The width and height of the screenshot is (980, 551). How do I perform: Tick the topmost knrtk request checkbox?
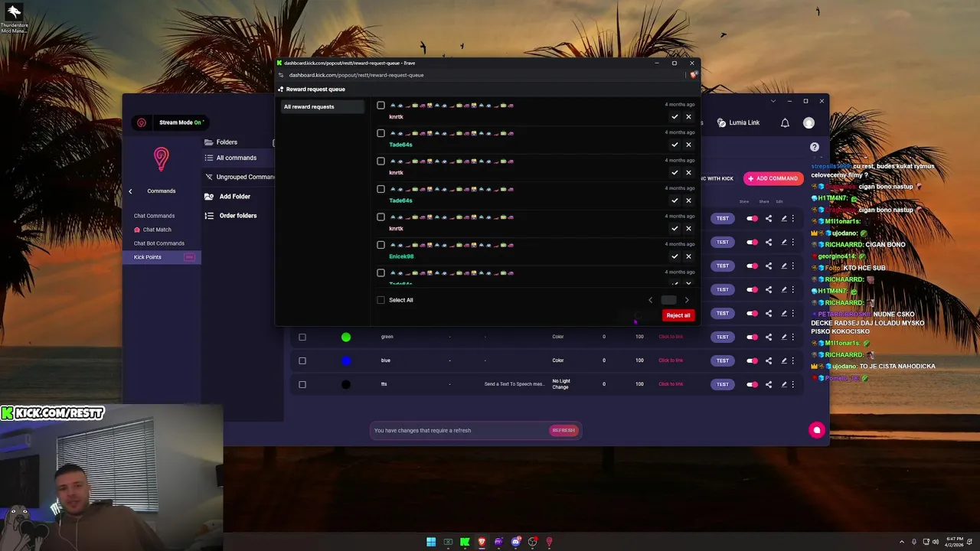point(381,106)
